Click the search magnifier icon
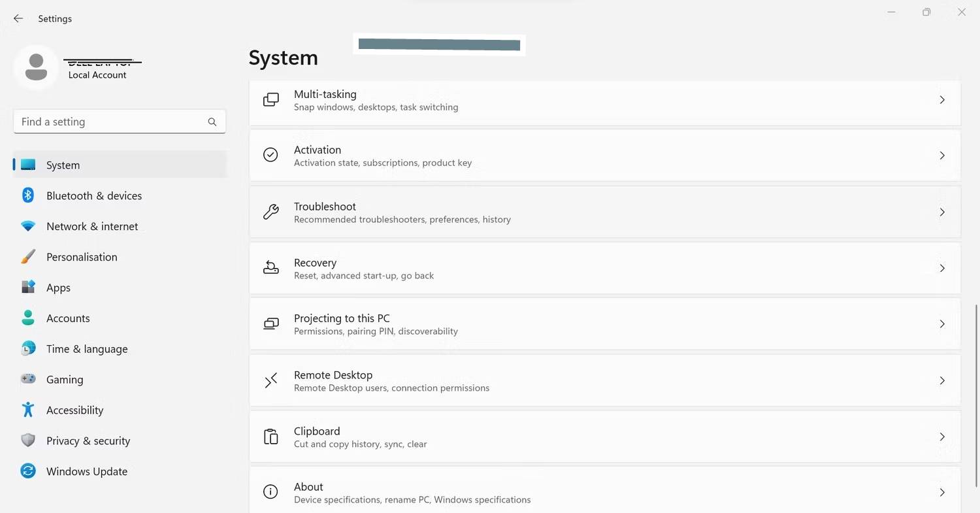The height and width of the screenshot is (513, 980). (212, 122)
